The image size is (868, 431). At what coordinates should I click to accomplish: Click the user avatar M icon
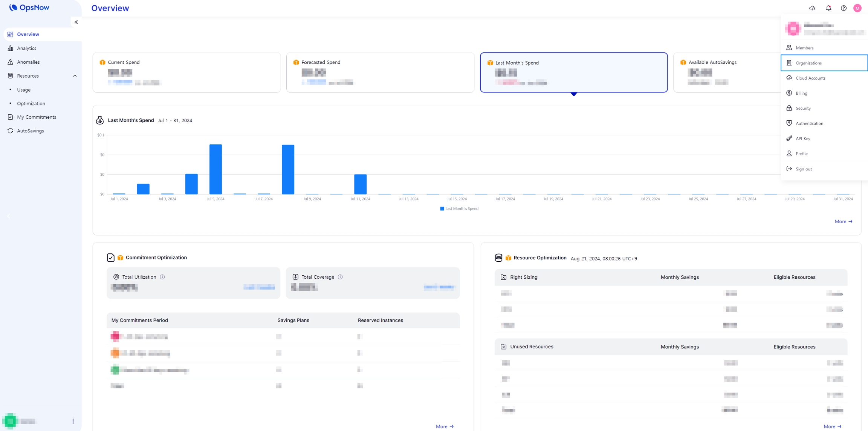[x=857, y=8]
